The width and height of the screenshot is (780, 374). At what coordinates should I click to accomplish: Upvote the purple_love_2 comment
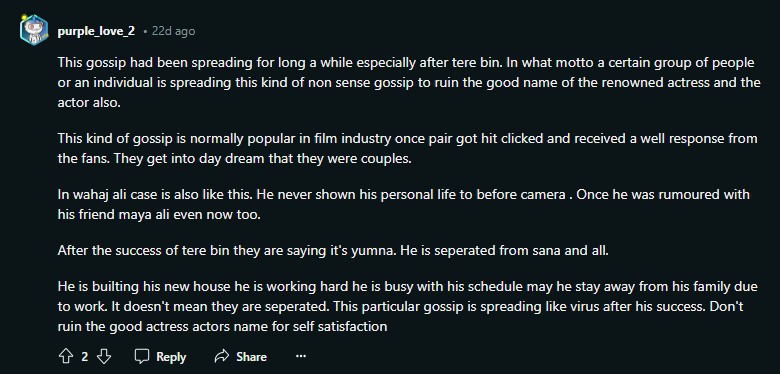pyautogui.click(x=66, y=356)
